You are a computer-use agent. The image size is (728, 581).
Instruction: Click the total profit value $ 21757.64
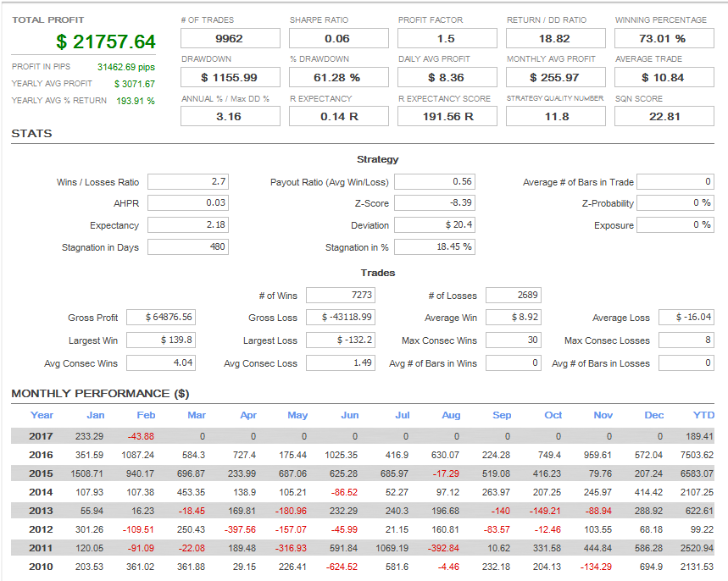[105, 41]
